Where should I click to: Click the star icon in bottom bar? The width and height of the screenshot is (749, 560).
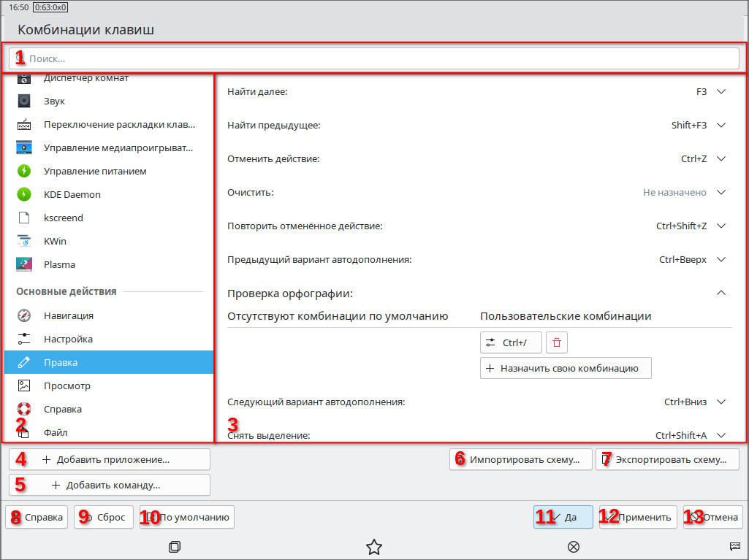(374, 547)
